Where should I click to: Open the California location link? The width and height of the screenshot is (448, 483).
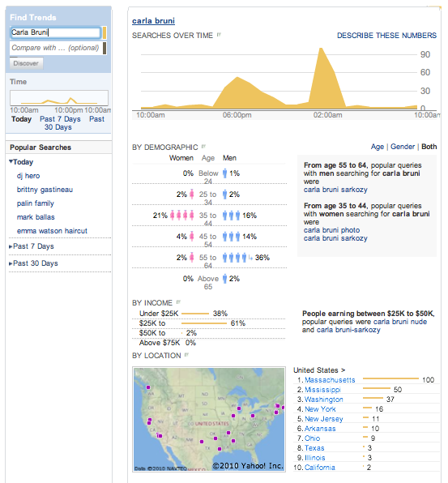point(320,468)
